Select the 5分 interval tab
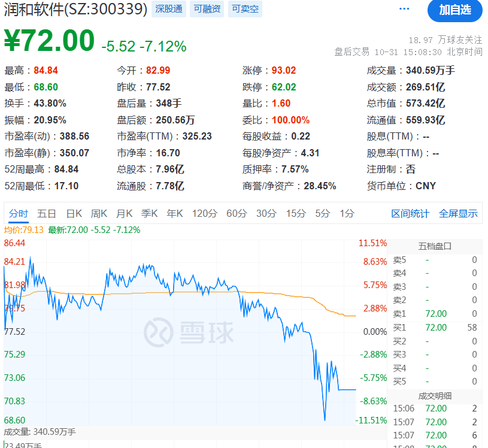 click(x=323, y=213)
